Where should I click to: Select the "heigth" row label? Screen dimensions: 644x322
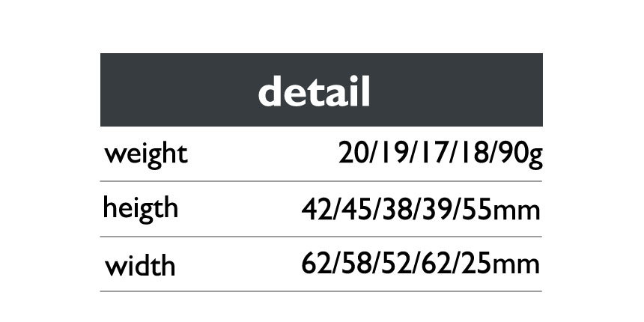141,208
